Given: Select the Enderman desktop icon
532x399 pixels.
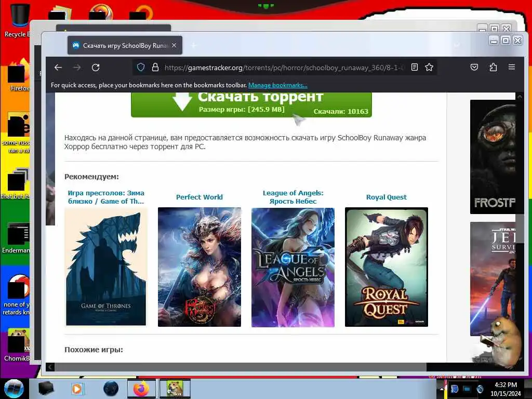Looking at the screenshot, I should (x=17, y=237).
